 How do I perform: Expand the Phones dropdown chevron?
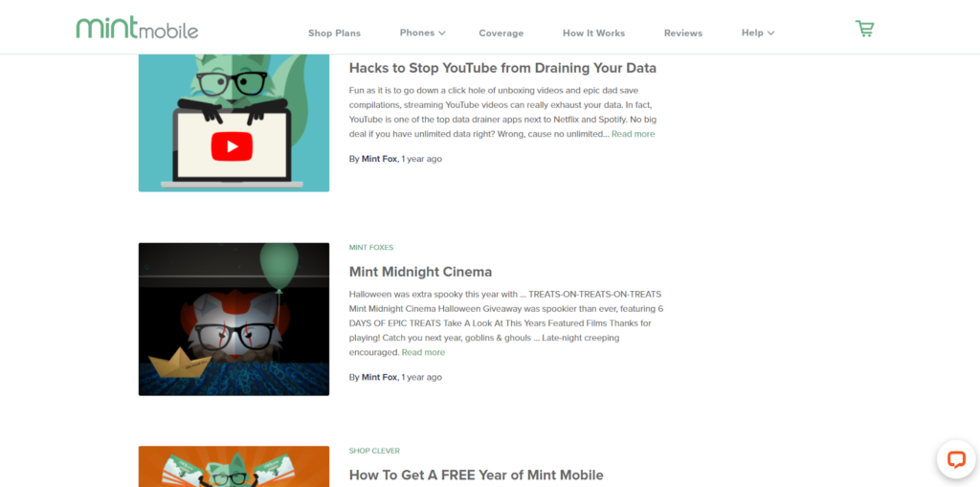click(442, 33)
